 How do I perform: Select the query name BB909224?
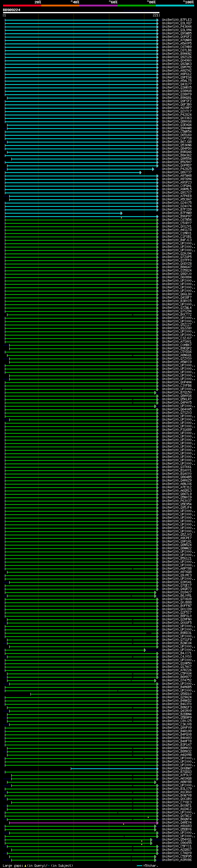tap(11, 10)
